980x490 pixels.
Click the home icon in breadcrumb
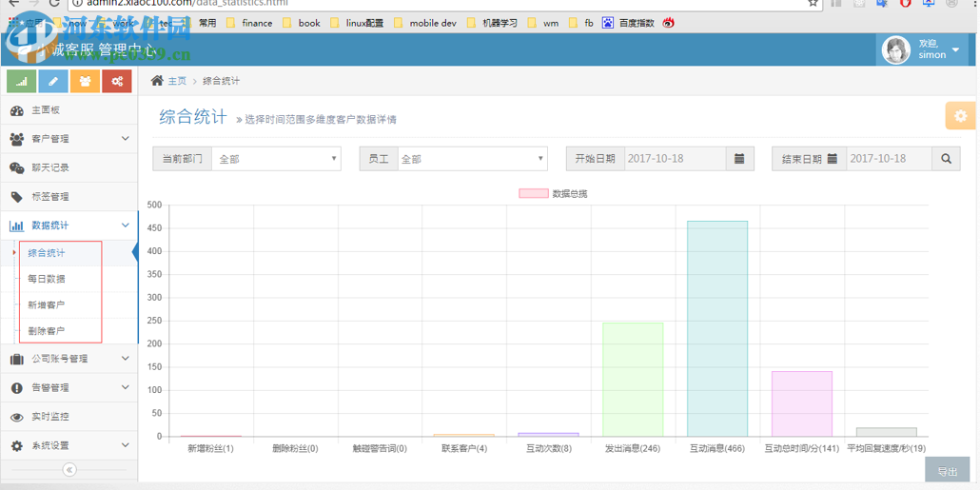point(158,81)
